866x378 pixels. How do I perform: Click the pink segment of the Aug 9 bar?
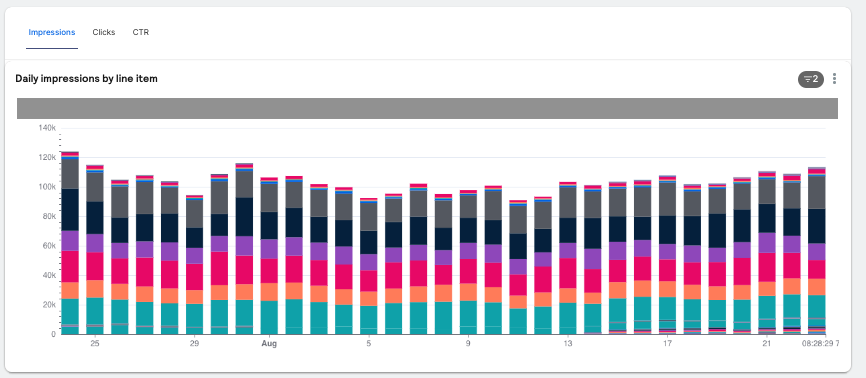(x=468, y=271)
